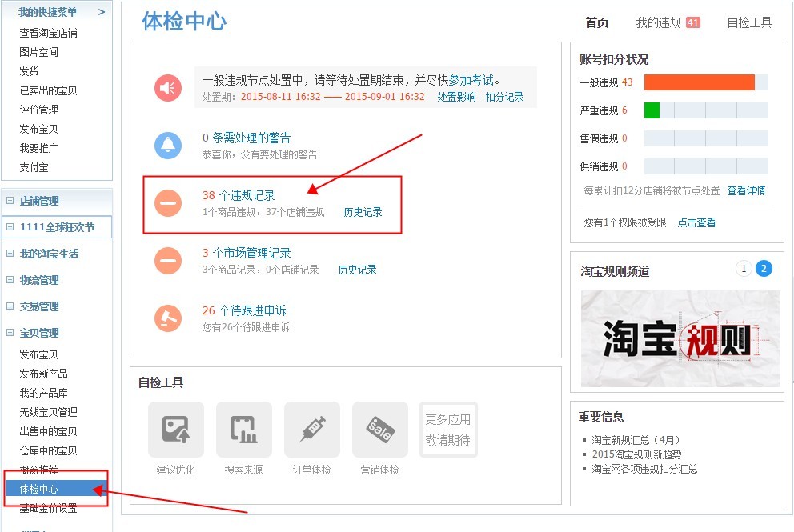Click the minus icon beside 38 个违规记录

168,203
